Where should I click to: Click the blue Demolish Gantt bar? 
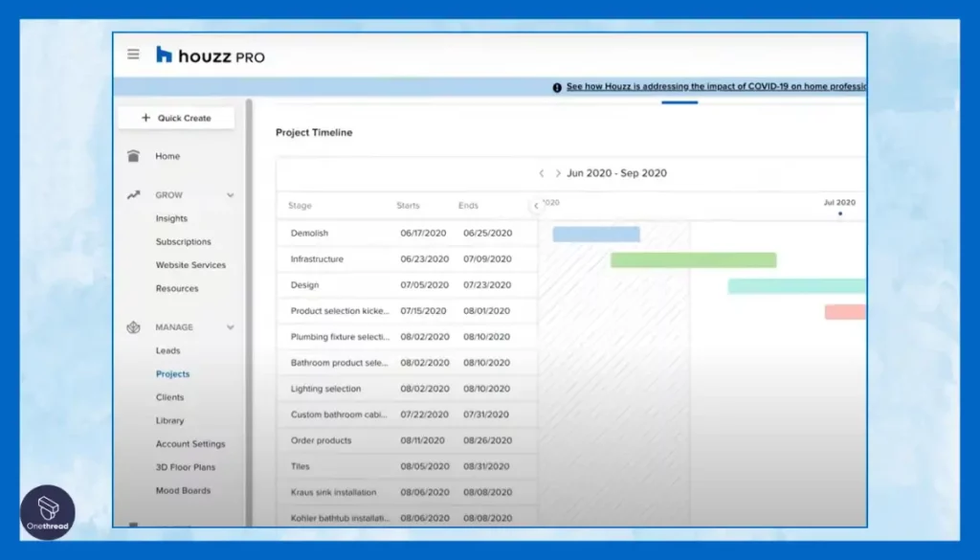[596, 235]
